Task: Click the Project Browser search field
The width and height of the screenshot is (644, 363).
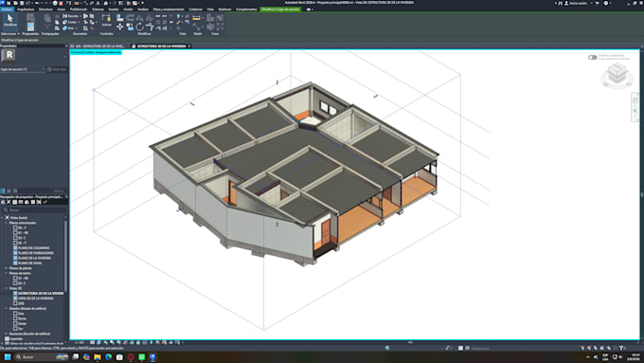Action: [x=34, y=210]
